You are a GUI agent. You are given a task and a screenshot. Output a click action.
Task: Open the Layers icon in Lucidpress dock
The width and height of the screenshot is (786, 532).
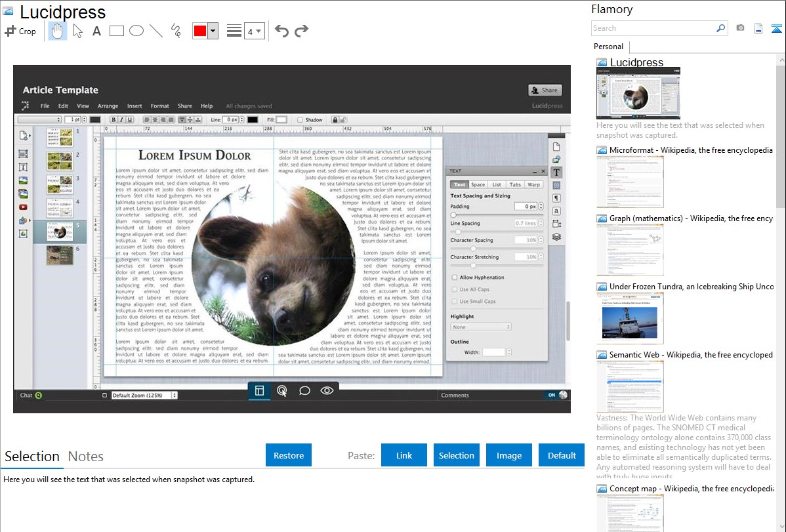(x=556, y=237)
